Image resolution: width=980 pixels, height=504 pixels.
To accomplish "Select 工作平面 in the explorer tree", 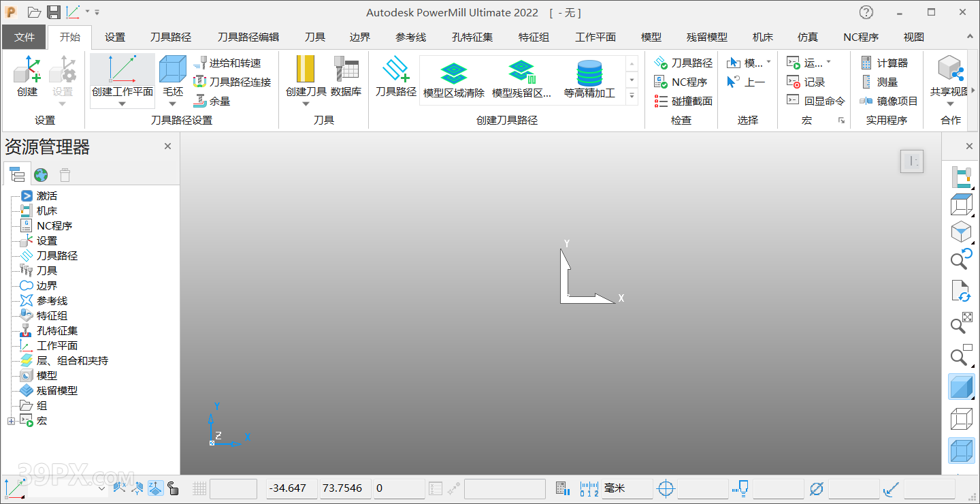I will [57, 345].
